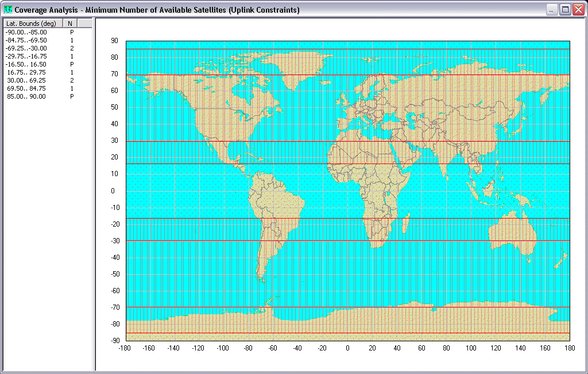Select the -16.50..16.50 latitude row
The width and height of the screenshot is (588, 374).
(26, 65)
